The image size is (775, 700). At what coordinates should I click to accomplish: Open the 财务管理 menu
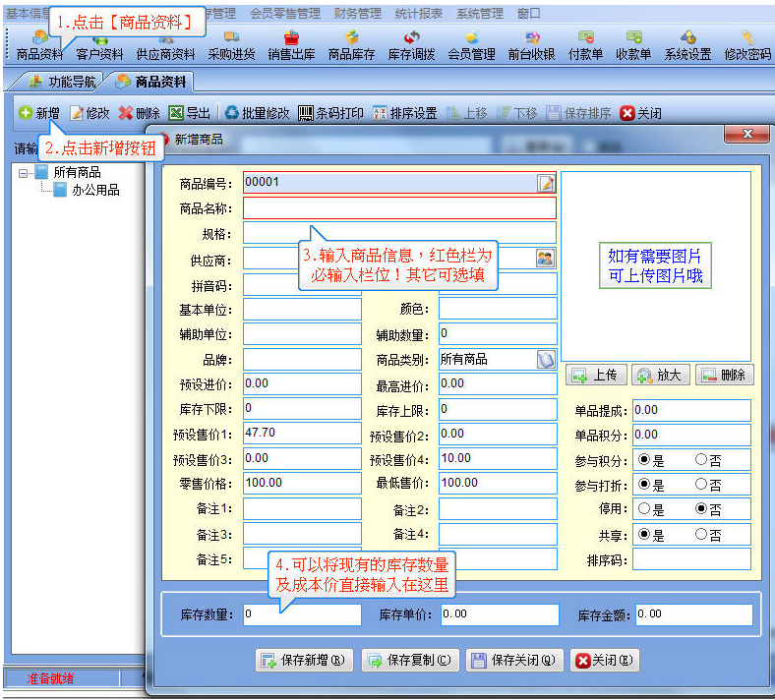pyautogui.click(x=357, y=14)
